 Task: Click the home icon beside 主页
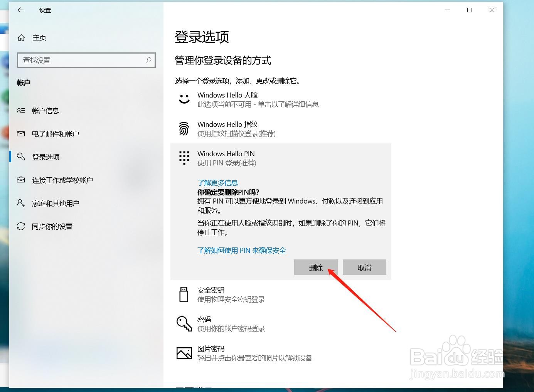(21, 37)
